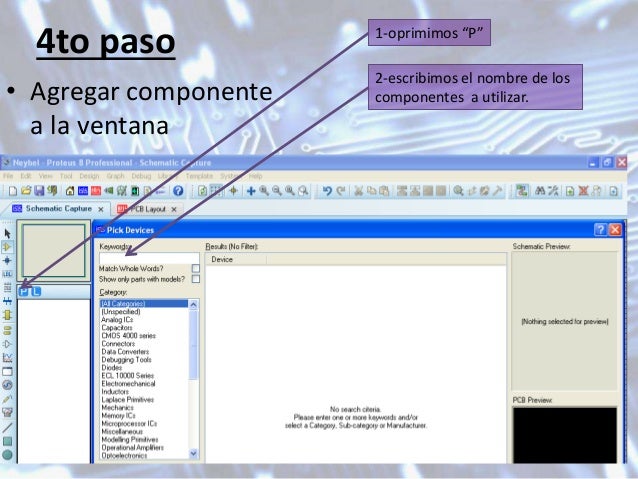Toggle the grid display toolbar icon
This screenshot has width=638, height=479.
click(216, 191)
